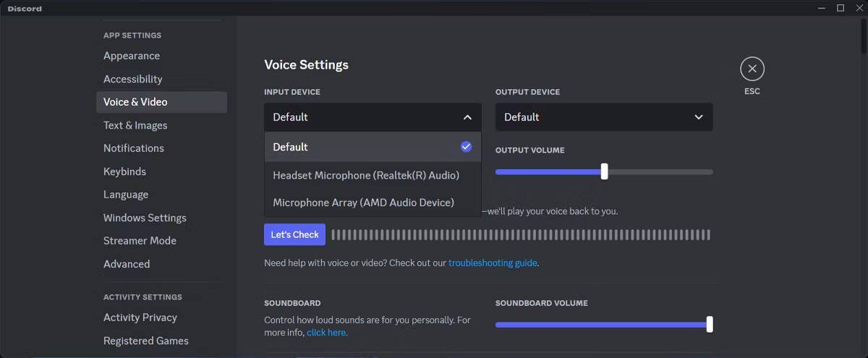This screenshot has height=358, width=868.
Task: Close the Discord window
Action: (x=859, y=8)
